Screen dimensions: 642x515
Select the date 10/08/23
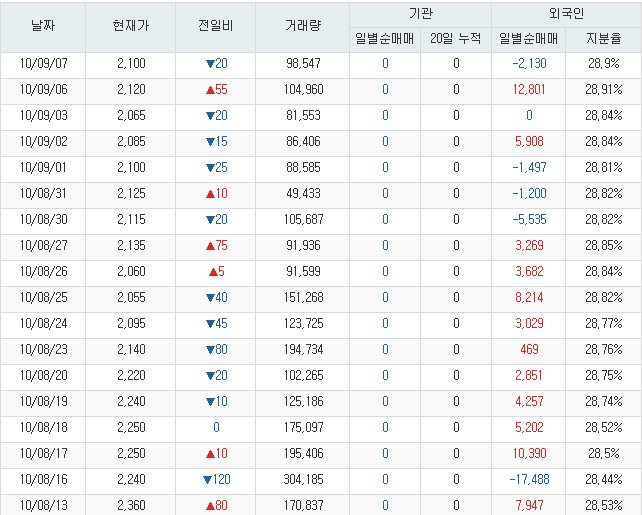(x=43, y=349)
